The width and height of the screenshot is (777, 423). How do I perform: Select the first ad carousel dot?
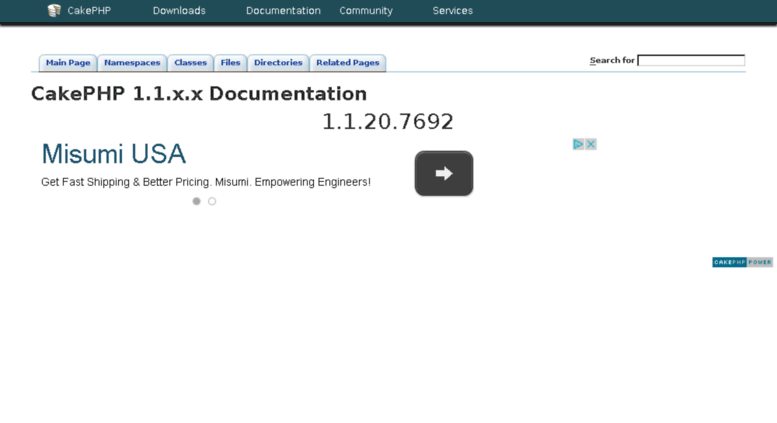pyautogui.click(x=197, y=201)
